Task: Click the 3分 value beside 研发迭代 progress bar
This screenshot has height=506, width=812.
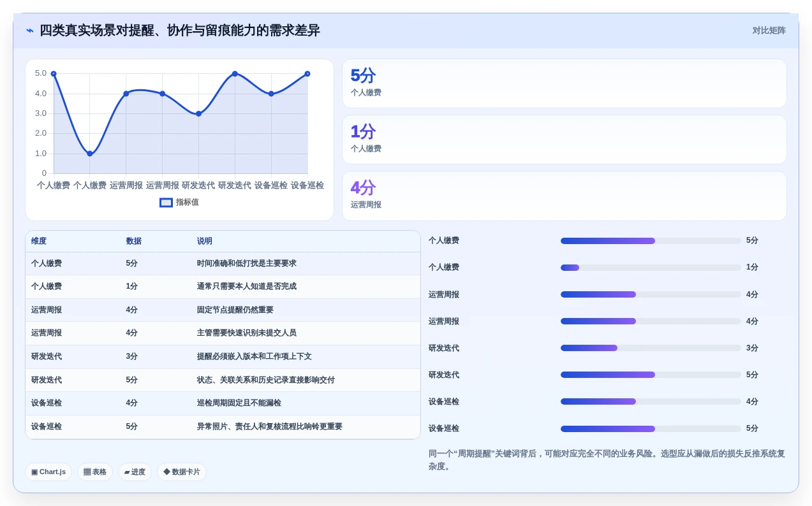Action: pyautogui.click(x=752, y=348)
